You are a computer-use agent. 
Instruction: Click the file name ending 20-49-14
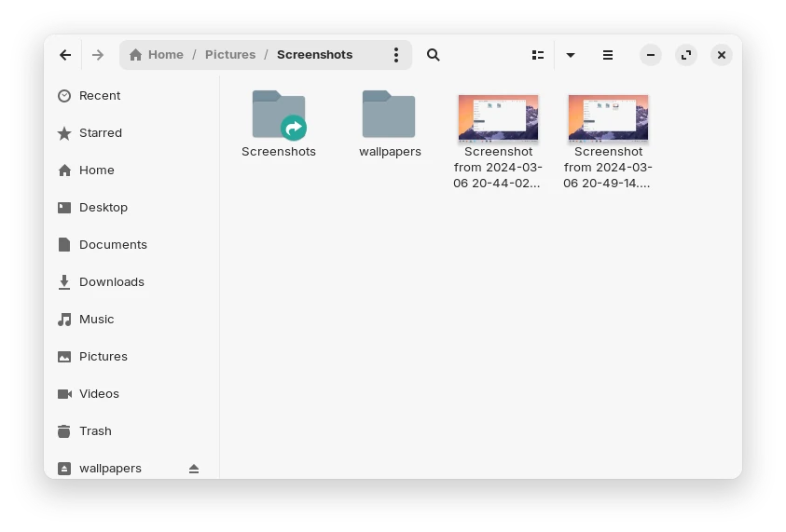(608, 168)
